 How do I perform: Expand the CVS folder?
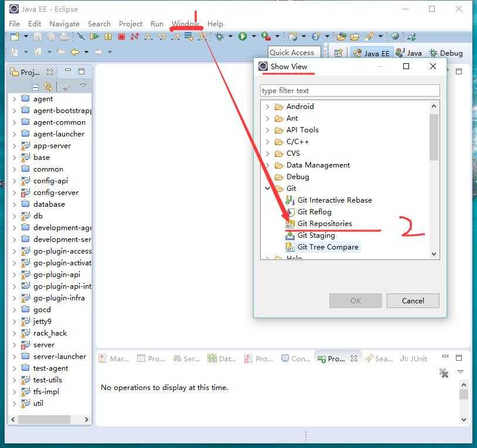[267, 153]
